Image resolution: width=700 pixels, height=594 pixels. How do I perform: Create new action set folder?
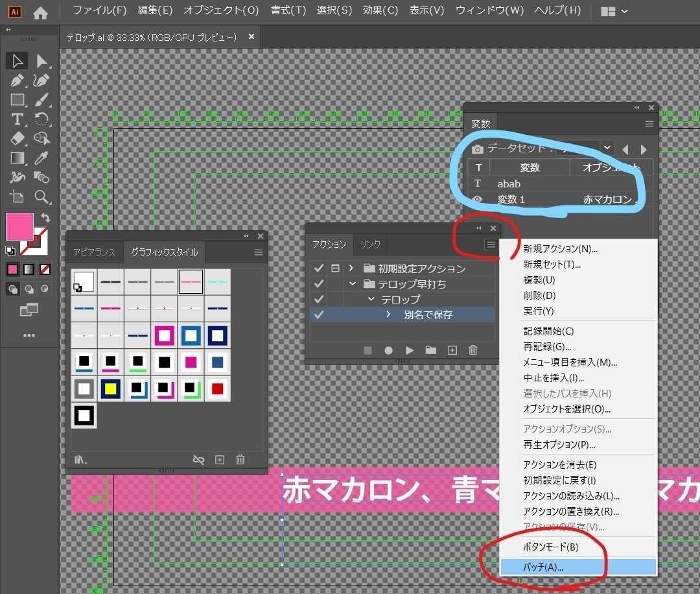click(431, 351)
